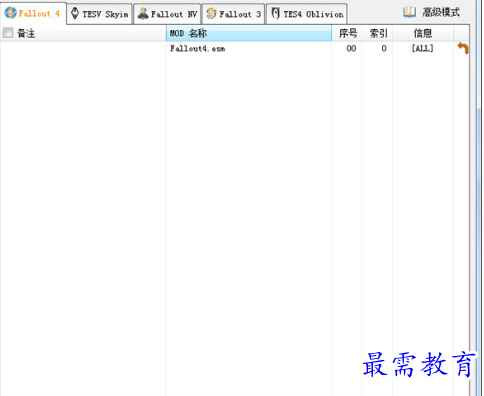Image resolution: width=484 pixels, height=396 pixels.
Task: Select the Fallout4.esm row
Action: pyautogui.click(x=235, y=49)
